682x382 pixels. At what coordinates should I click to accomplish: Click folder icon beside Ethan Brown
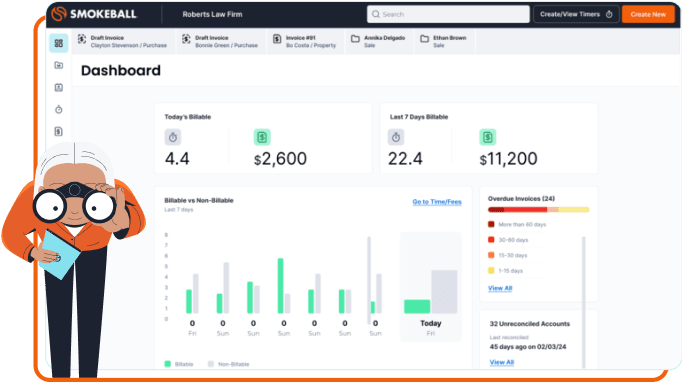tap(425, 39)
